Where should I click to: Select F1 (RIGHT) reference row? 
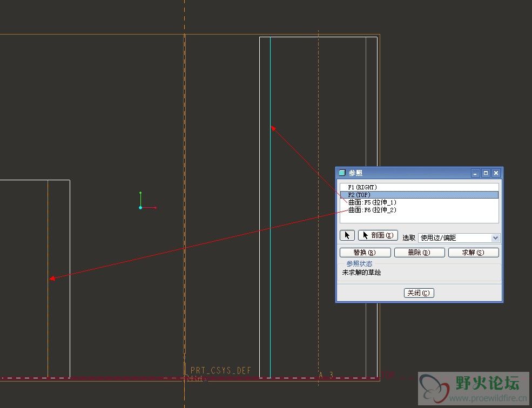pyautogui.click(x=419, y=187)
